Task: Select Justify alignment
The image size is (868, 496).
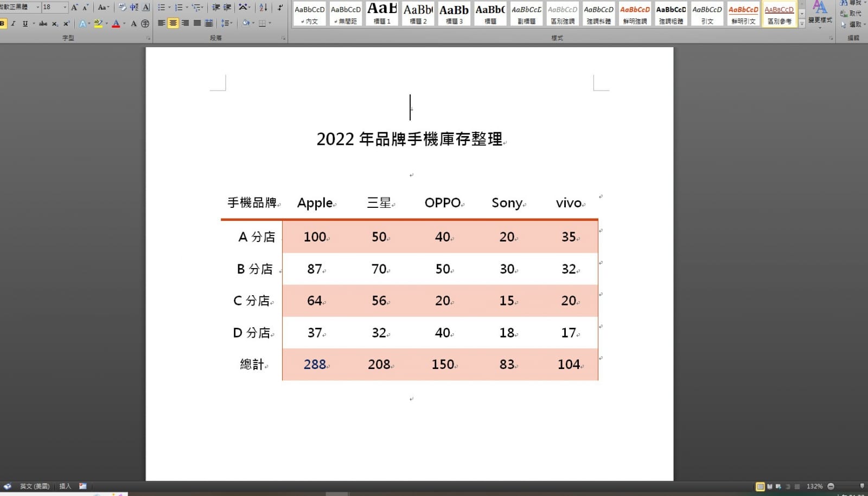Action: [197, 23]
